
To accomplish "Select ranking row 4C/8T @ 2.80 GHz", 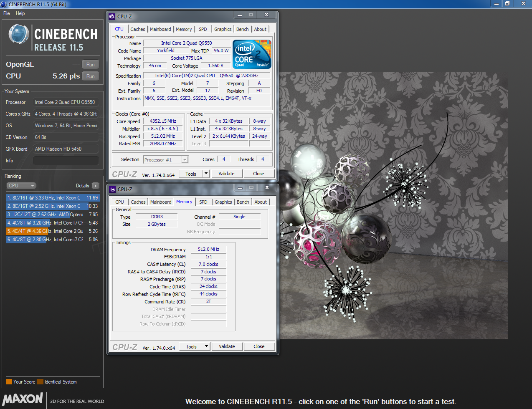I will tap(53, 240).
